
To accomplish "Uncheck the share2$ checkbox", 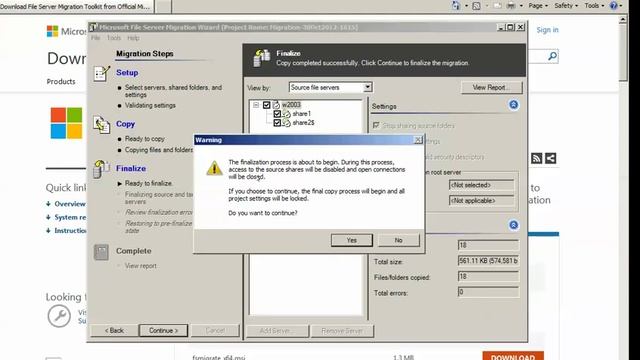I will (277, 122).
